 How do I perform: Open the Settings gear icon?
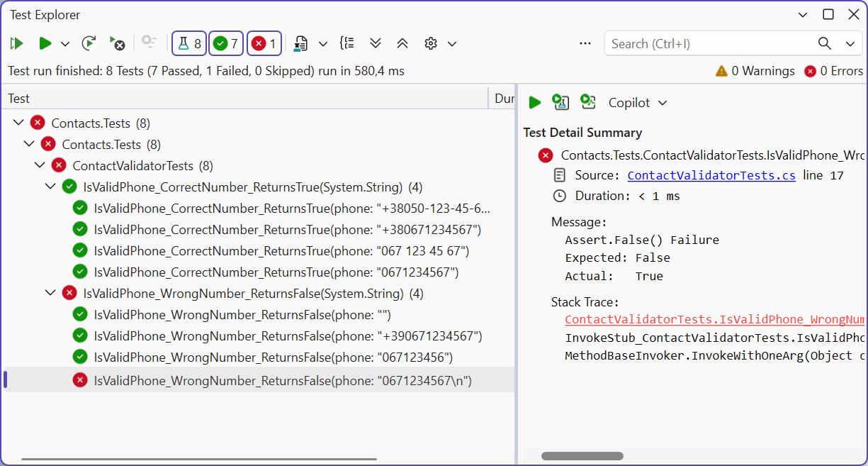point(431,44)
